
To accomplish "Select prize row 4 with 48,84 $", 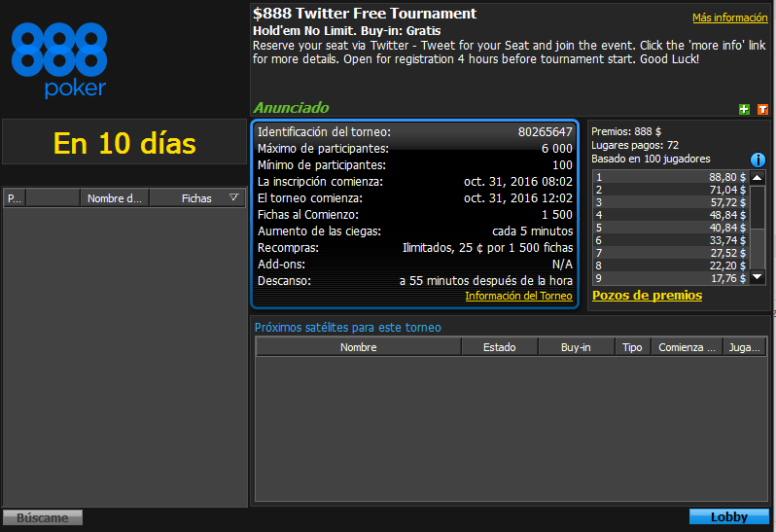I will click(671, 215).
